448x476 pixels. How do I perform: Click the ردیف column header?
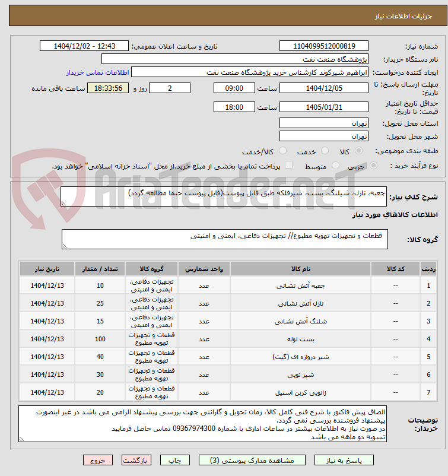[x=428, y=269]
